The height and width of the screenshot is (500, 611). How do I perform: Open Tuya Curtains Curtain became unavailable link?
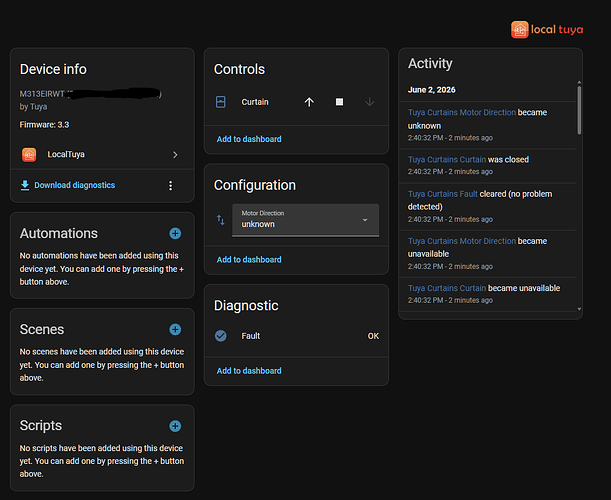click(x=447, y=288)
